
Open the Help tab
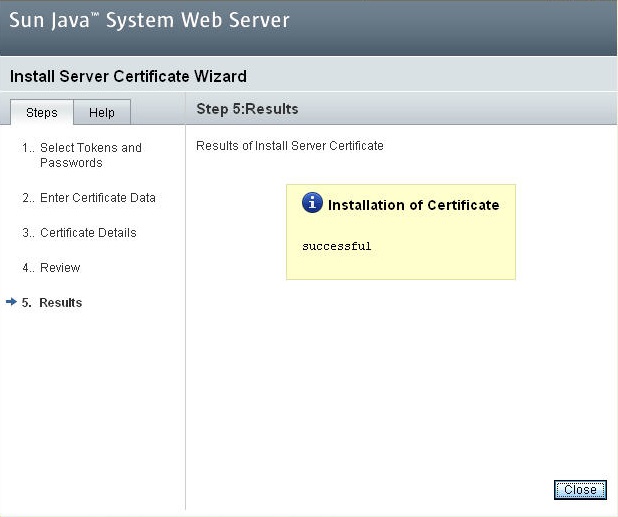102,112
